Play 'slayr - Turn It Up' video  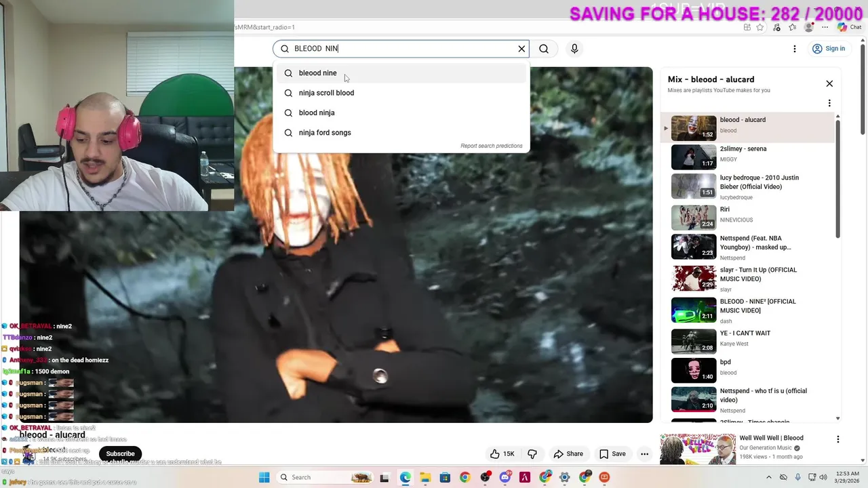[749, 279]
